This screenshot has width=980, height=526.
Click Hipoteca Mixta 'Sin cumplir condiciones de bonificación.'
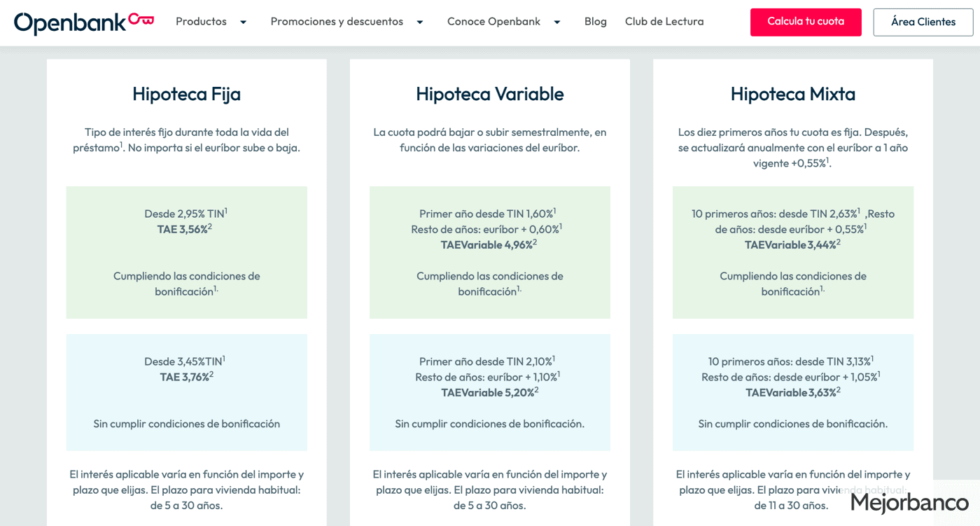coord(793,424)
